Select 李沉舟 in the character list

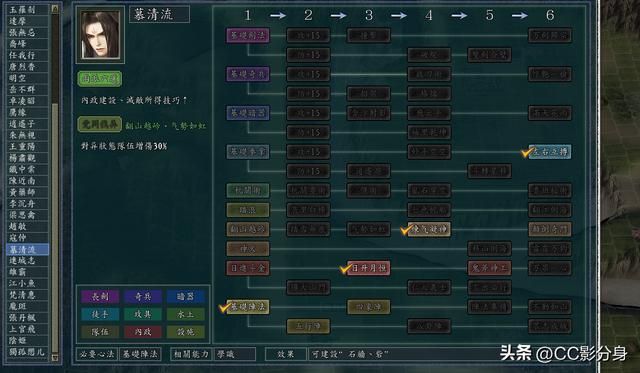[x=27, y=204]
